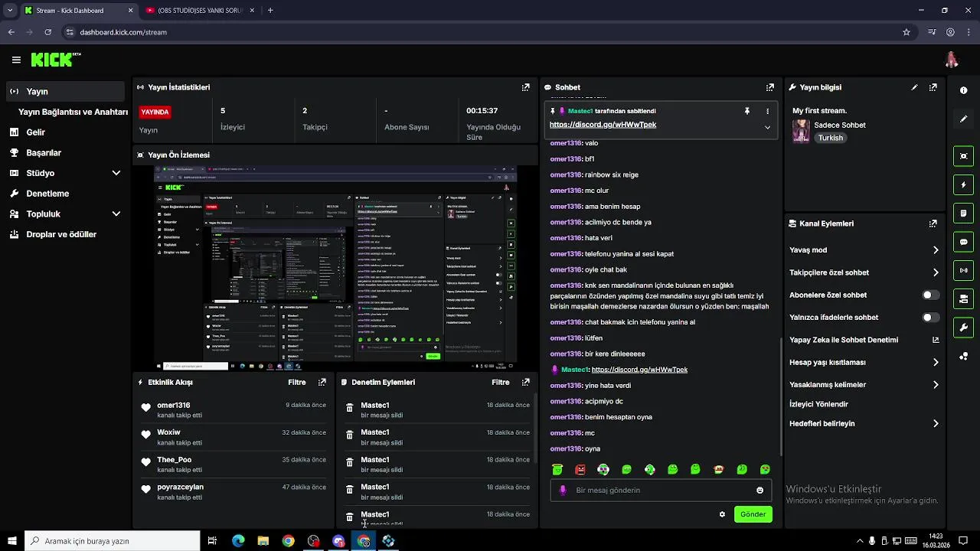Open Yapay Zeka ile Sohbet Denetimi external link icon
The image size is (980, 551).
point(935,340)
